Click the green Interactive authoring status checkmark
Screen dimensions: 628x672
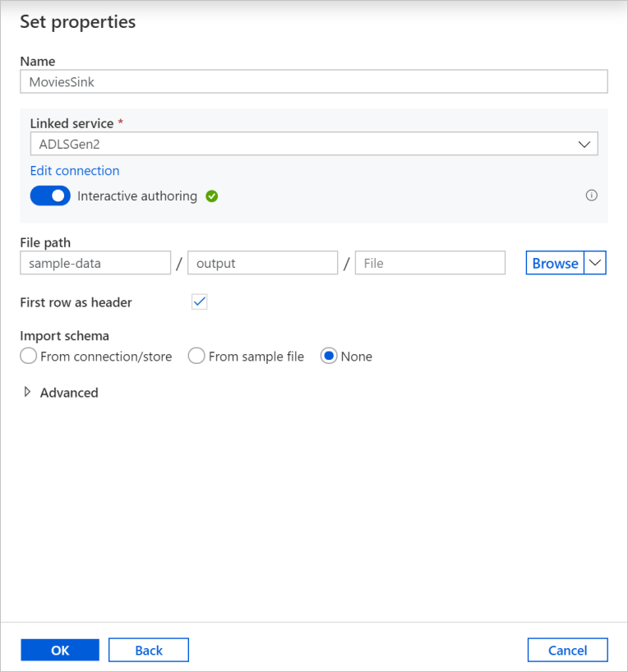pyautogui.click(x=212, y=196)
